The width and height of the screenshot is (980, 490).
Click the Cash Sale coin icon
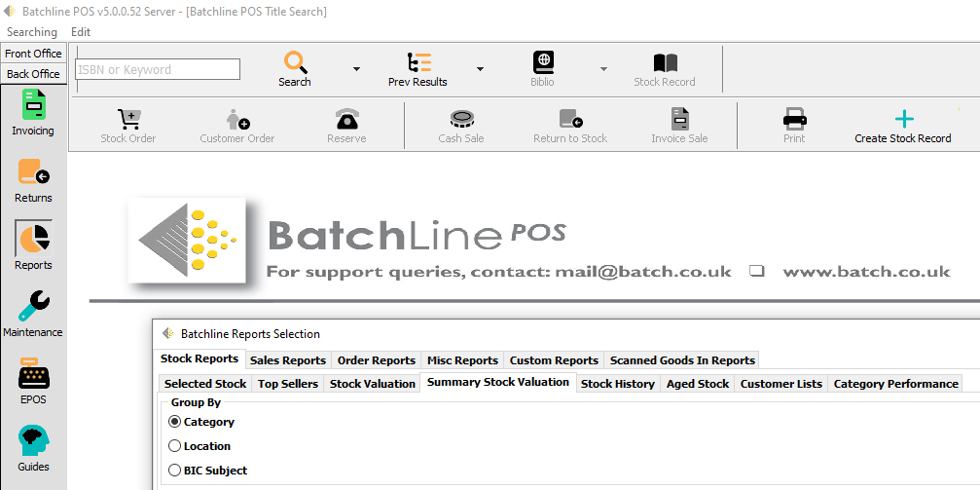pos(462,118)
